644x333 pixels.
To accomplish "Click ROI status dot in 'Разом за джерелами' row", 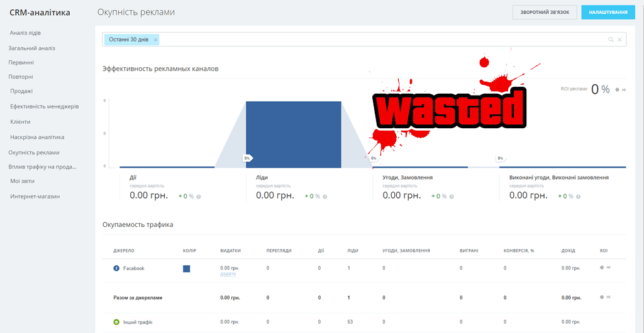I will pyautogui.click(x=602, y=297).
